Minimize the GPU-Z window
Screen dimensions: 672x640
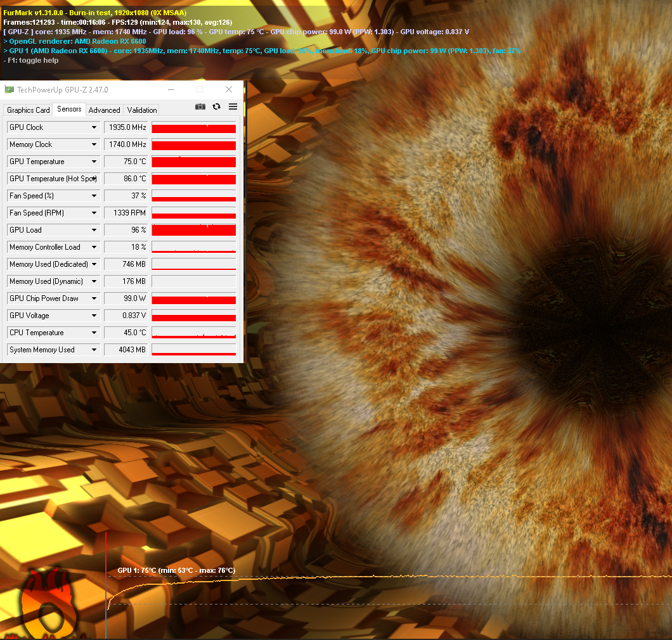(171, 89)
